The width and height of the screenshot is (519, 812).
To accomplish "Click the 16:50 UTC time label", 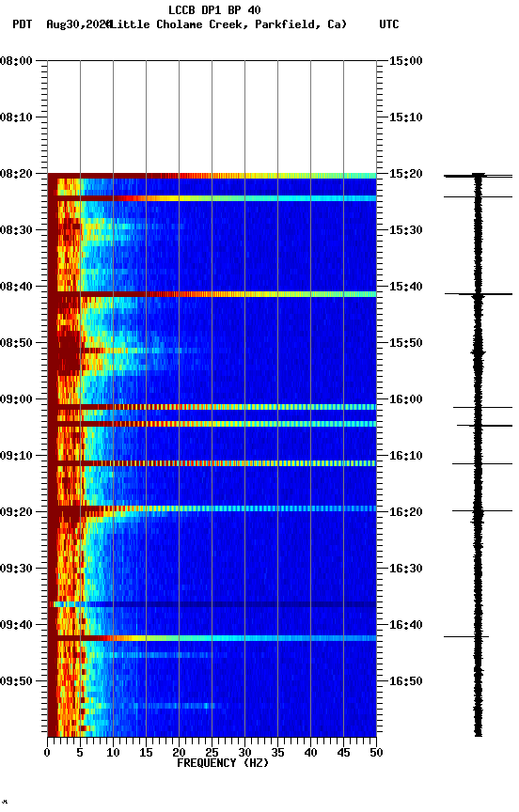I will pos(405,681).
